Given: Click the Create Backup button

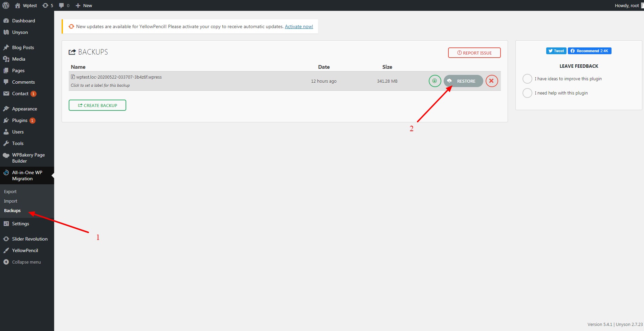Looking at the screenshot, I should pyautogui.click(x=97, y=105).
